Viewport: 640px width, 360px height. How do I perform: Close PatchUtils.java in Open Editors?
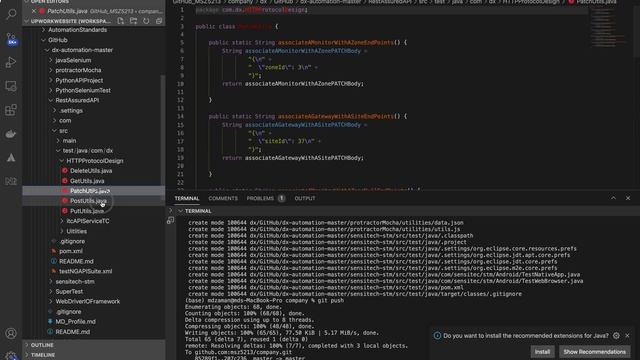[x=33, y=11]
